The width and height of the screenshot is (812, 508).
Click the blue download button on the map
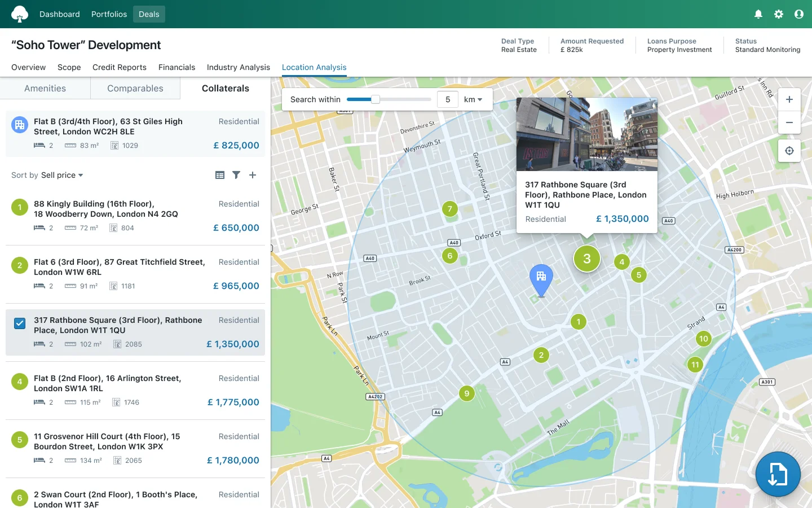click(778, 474)
